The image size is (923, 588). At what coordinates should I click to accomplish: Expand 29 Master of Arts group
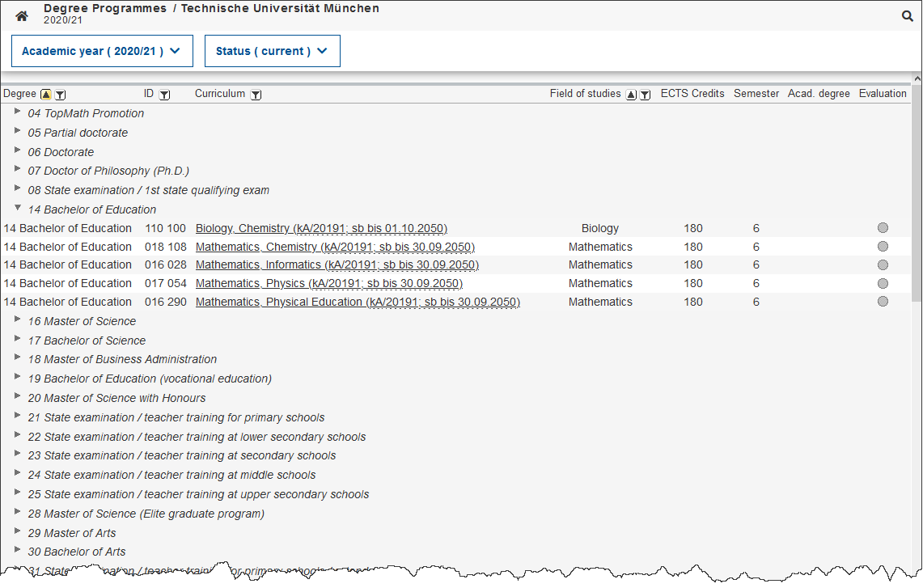[x=18, y=532]
